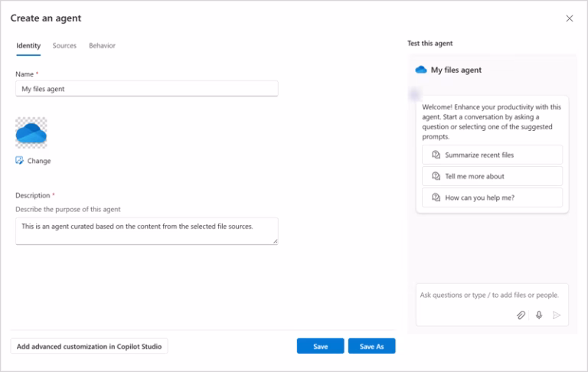Click the 'Description' field label
The image size is (588, 372).
33,195
